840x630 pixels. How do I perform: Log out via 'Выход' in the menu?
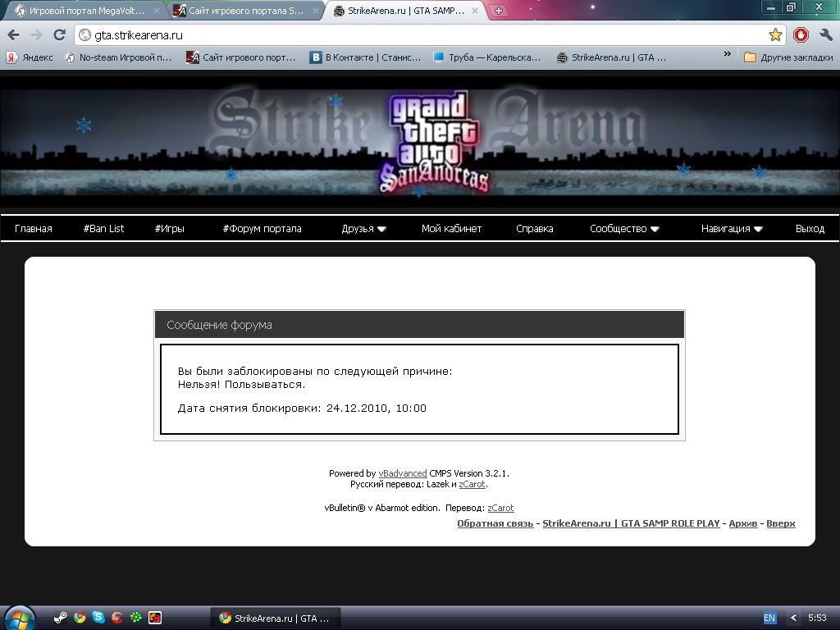point(810,229)
